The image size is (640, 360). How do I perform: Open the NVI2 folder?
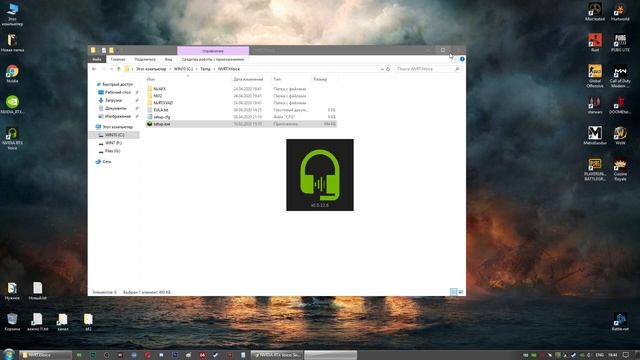click(x=158, y=96)
